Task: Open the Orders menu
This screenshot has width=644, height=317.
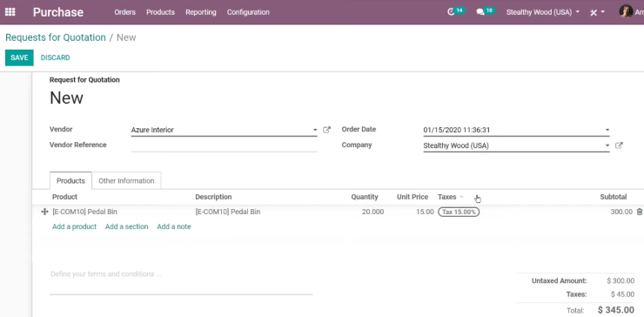Action: tap(124, 12)
